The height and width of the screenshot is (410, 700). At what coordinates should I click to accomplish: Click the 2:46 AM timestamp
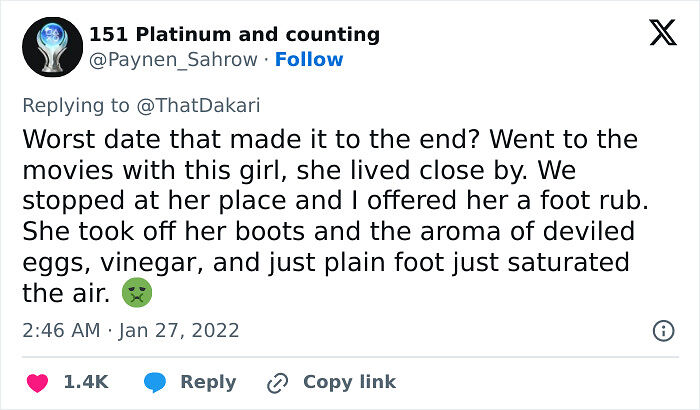click(x=62, y=330)
